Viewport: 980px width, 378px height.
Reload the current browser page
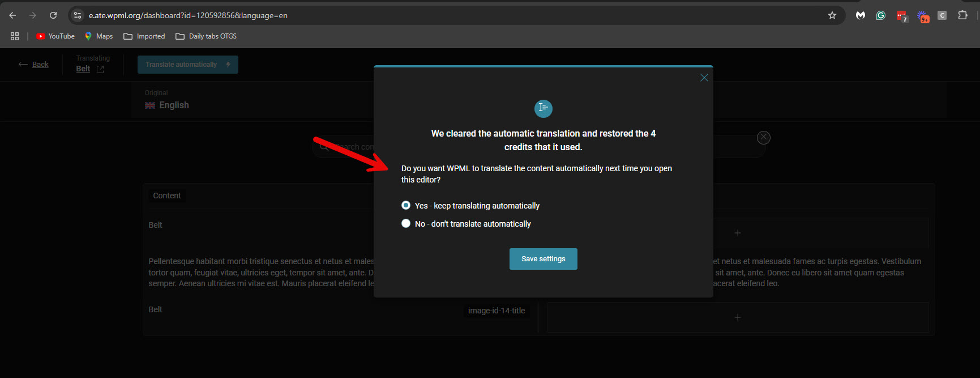(x=53, y=15)
